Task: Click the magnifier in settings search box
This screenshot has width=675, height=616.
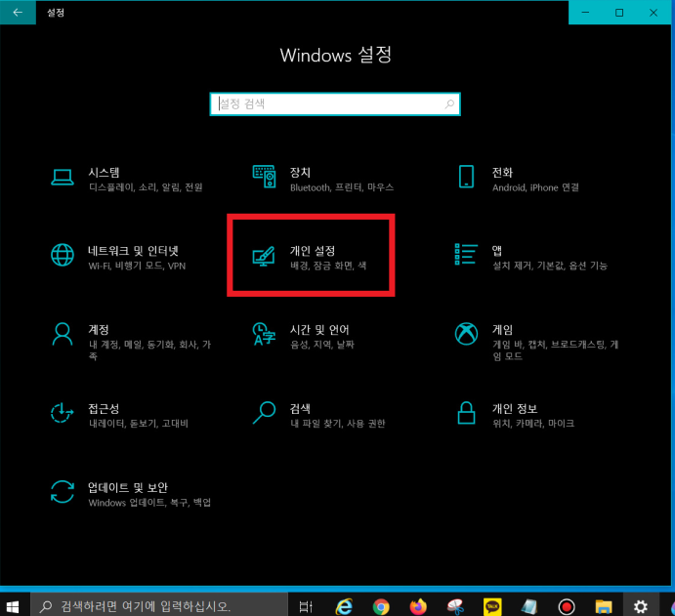Action: tap(449, 104)
